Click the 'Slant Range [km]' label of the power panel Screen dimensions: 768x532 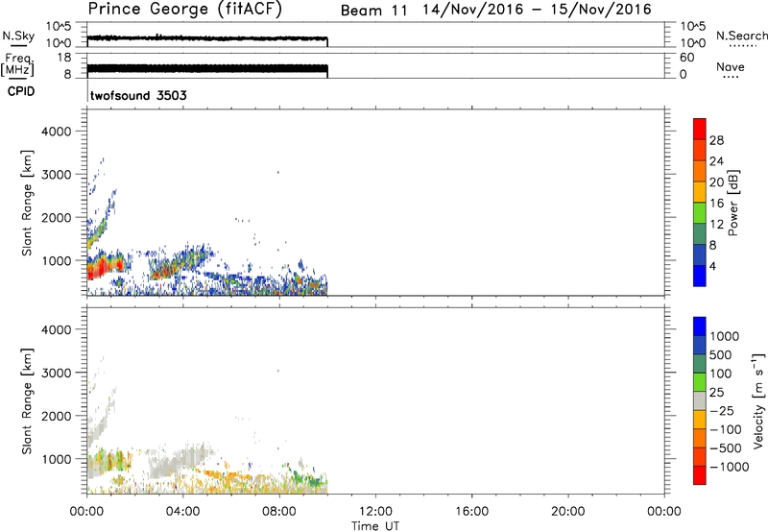(x=27, y=203)
